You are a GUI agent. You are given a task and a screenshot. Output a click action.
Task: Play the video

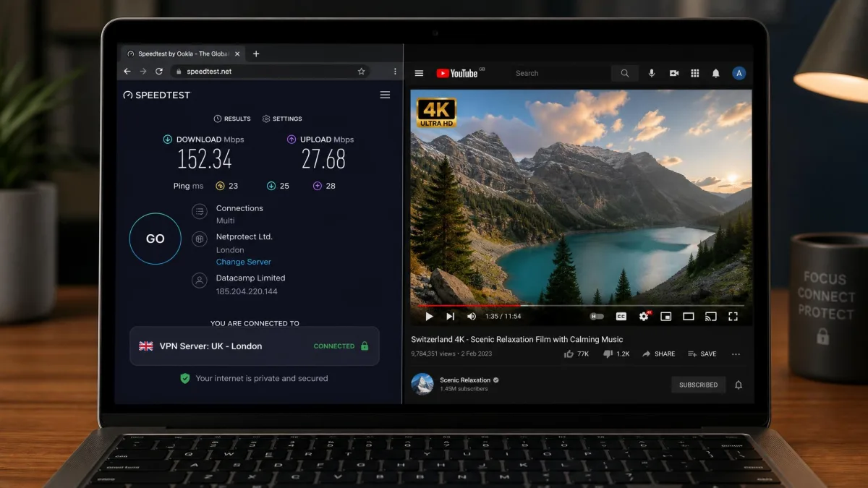429,316
